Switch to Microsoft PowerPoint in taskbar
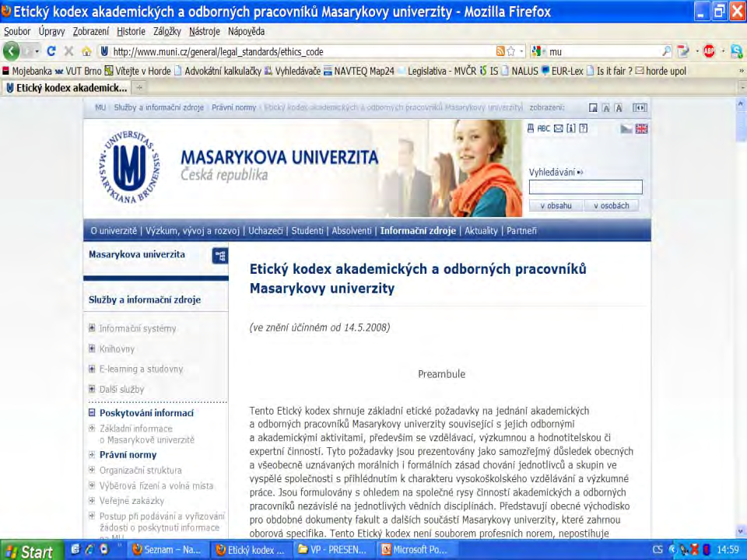The height and width of the screenshot is (560, 747). (417, 550)
